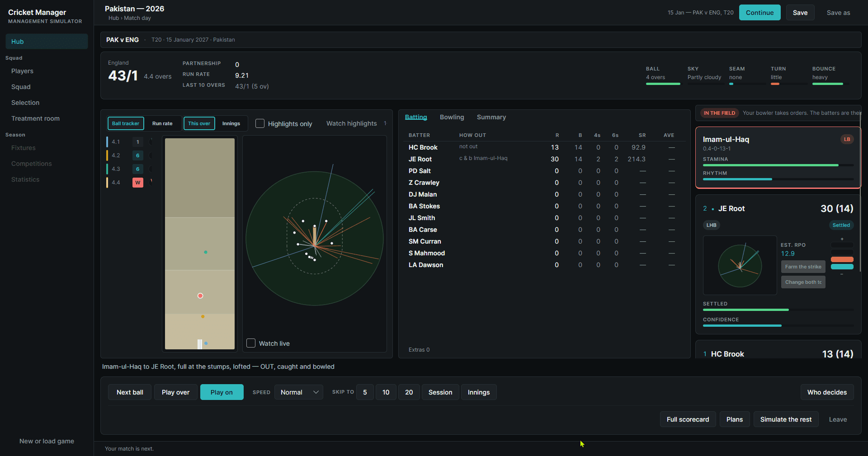Click the Save button
Screen dimensions: 868x456
[x=800, y=13]
